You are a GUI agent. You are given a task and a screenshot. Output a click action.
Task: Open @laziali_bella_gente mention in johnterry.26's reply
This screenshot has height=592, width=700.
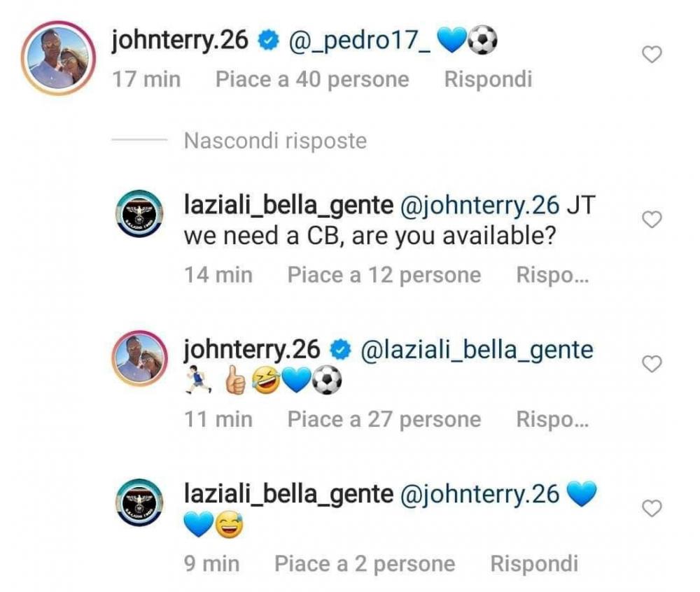click(x=477, y=350)
